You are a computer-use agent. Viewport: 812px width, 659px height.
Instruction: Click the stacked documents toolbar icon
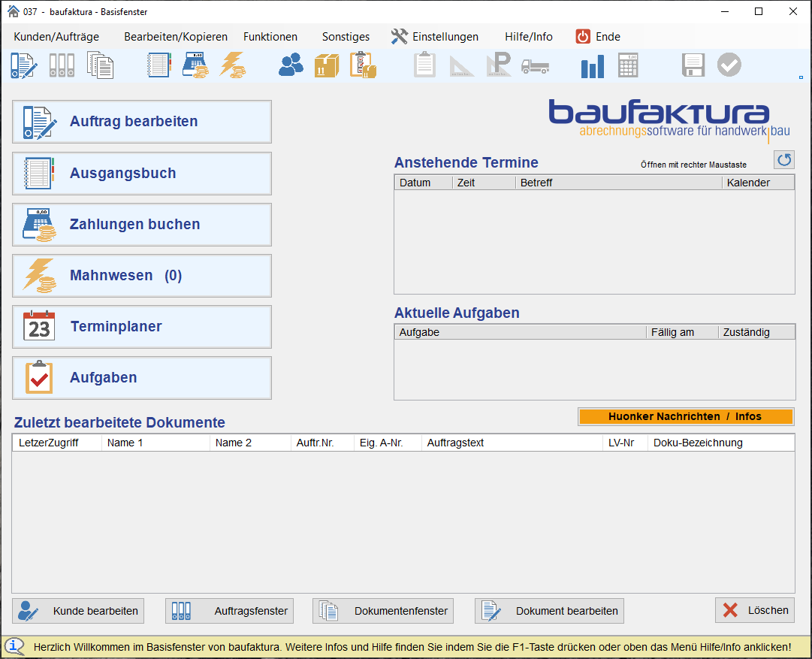100,66
